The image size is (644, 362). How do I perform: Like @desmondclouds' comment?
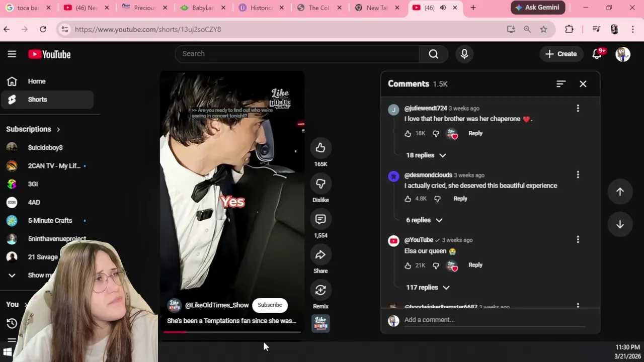coord(408,199)
